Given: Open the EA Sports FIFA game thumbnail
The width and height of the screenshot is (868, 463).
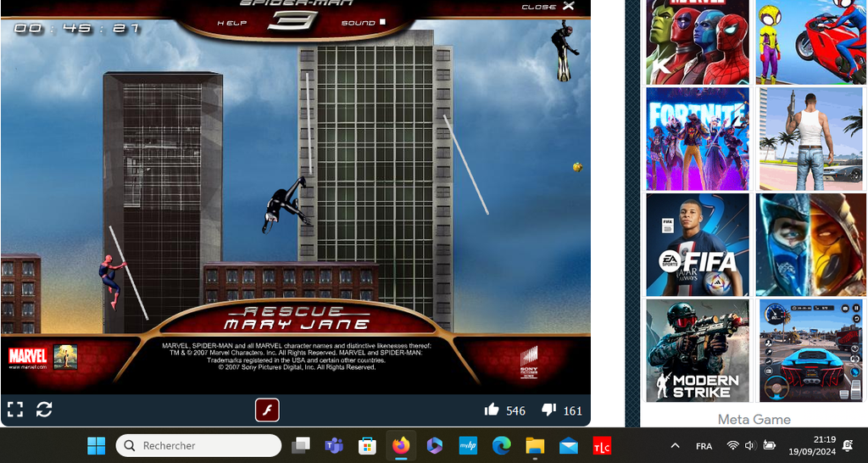Looking at the screenshot, I should (697, 245).
